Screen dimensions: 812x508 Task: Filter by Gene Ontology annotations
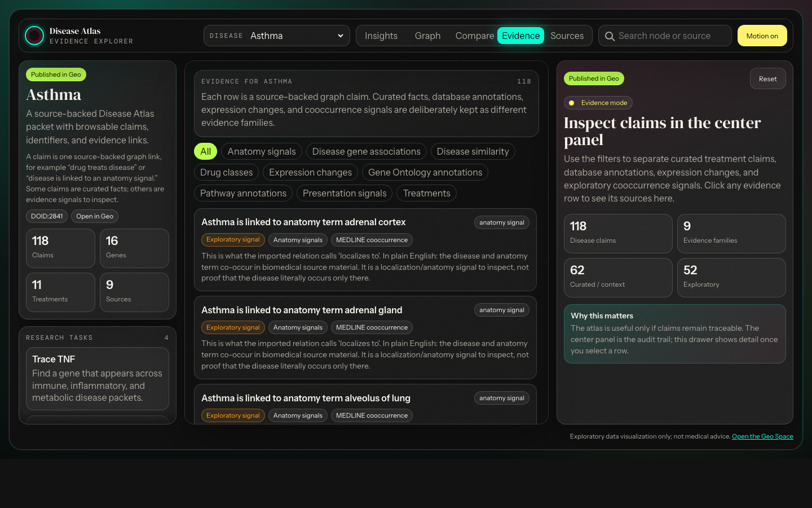(x=425, y=172)
